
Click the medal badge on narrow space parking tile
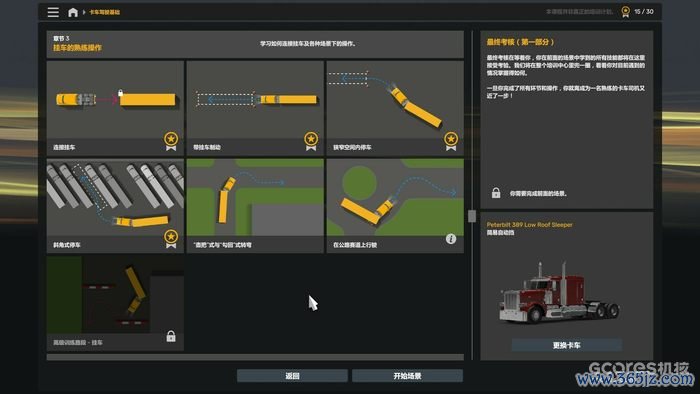(451, 141)
